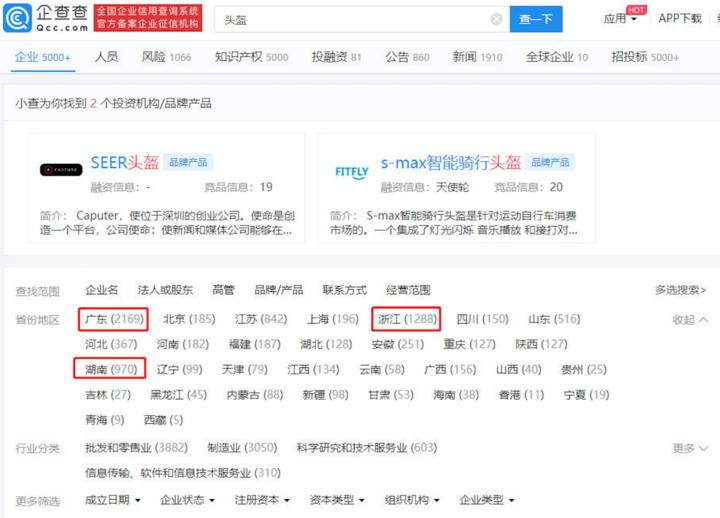Open the 组织机构 dropdown
This screenshot has height=518, width=720.
pos(412,500)
